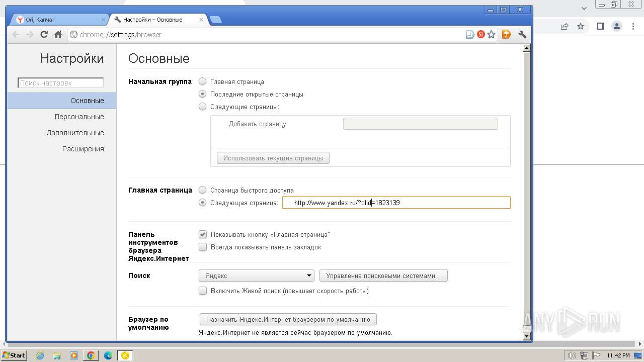Screen dimensions: 644x362
Task: Switch to 'Дополнительные' settings section
Action: pos(75,133)
